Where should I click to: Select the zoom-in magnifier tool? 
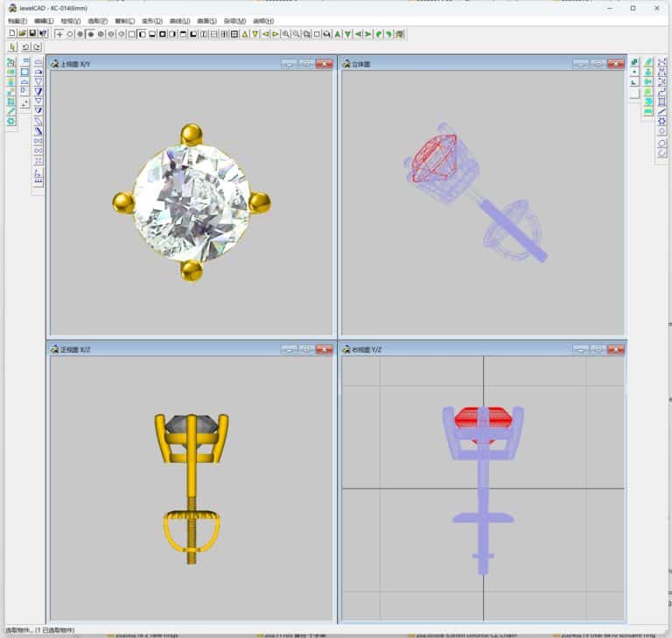click(286, 34)
